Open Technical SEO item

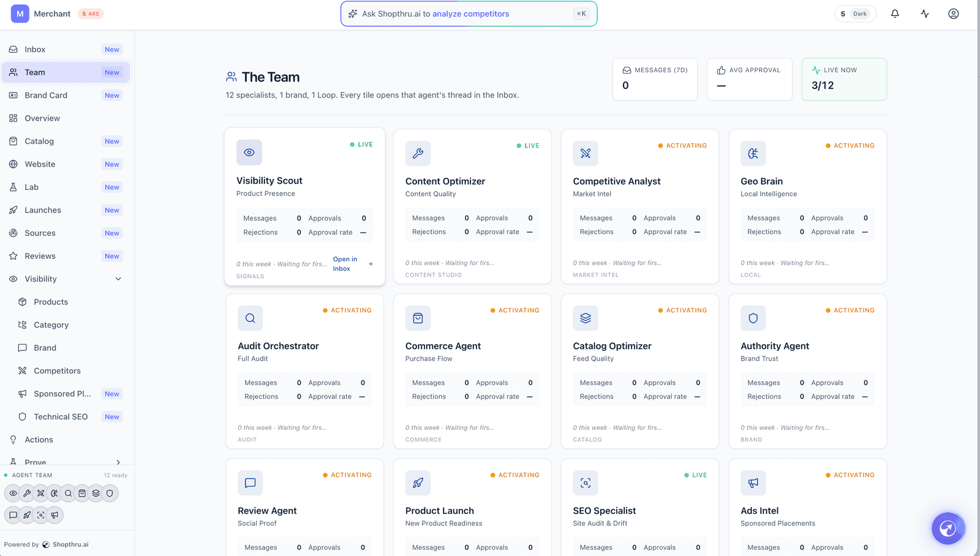click(70, 417)
